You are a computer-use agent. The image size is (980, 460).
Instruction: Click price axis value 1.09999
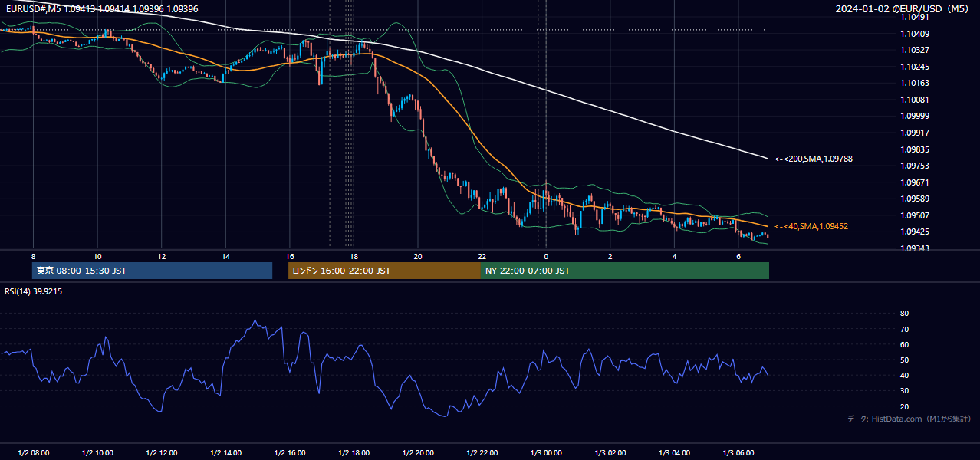pyautogui.click(x=915, y=116)
